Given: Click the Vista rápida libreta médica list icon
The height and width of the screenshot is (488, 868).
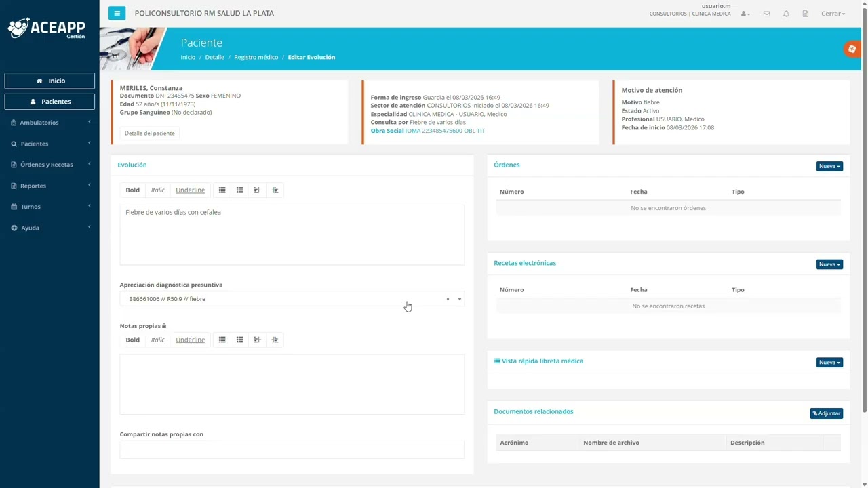Looking at the screenshot, I should click(497, 361).
